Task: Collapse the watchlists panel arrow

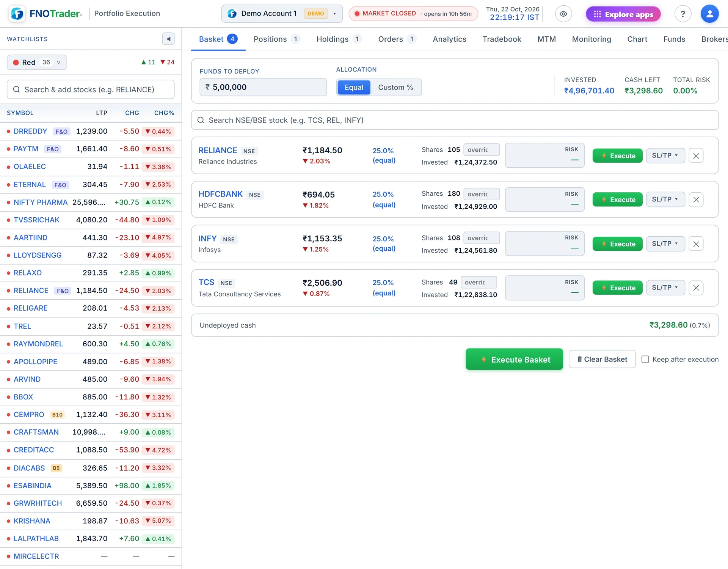Action: click(x=168, y=39)
